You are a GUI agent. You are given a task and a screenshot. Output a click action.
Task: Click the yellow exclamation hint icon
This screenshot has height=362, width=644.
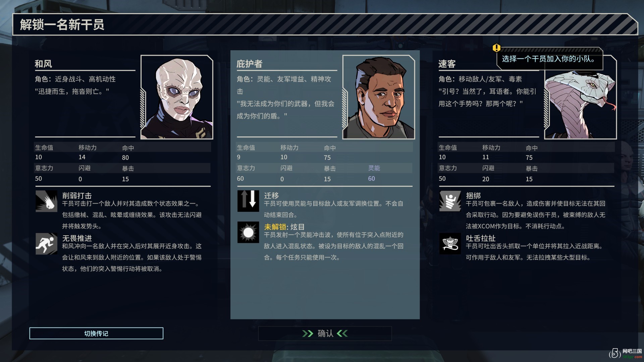point(496,48)
